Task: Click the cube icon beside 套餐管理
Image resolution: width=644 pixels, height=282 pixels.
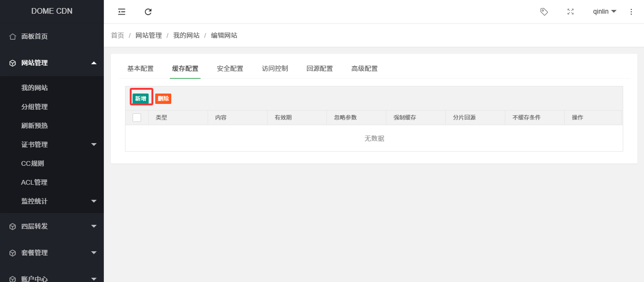Action: coord(13,253)
